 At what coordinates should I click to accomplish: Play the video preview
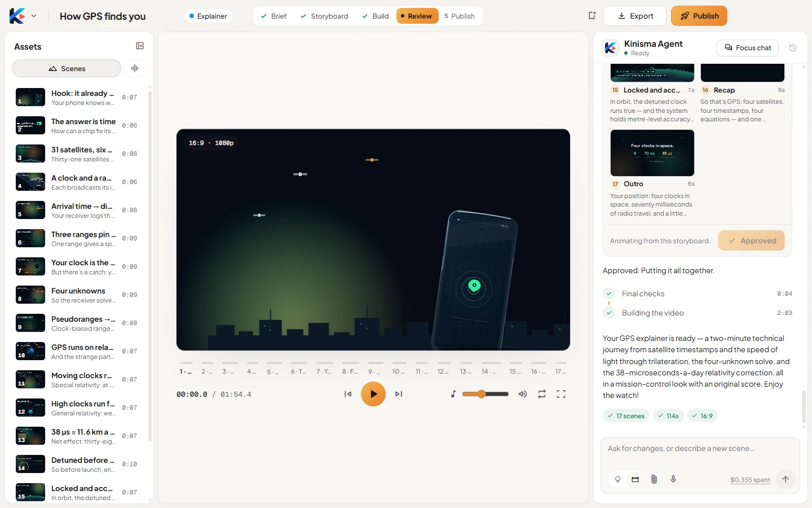click(373, 394)
